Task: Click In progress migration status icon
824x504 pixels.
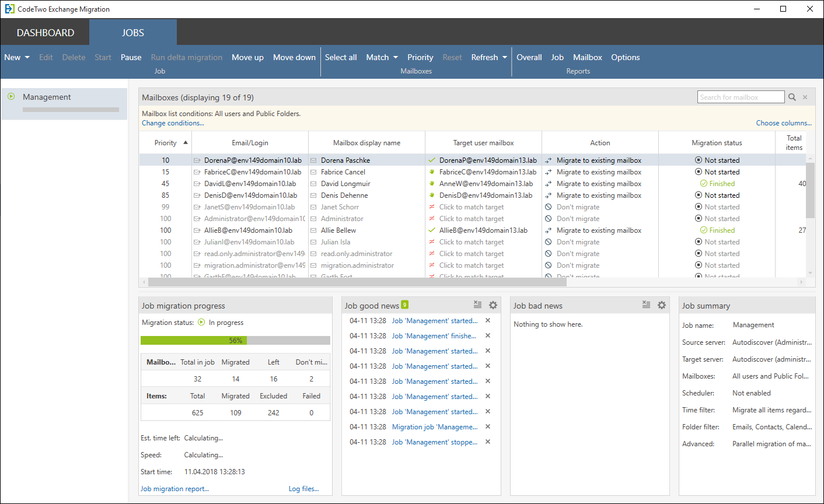Action: [201, 322]
